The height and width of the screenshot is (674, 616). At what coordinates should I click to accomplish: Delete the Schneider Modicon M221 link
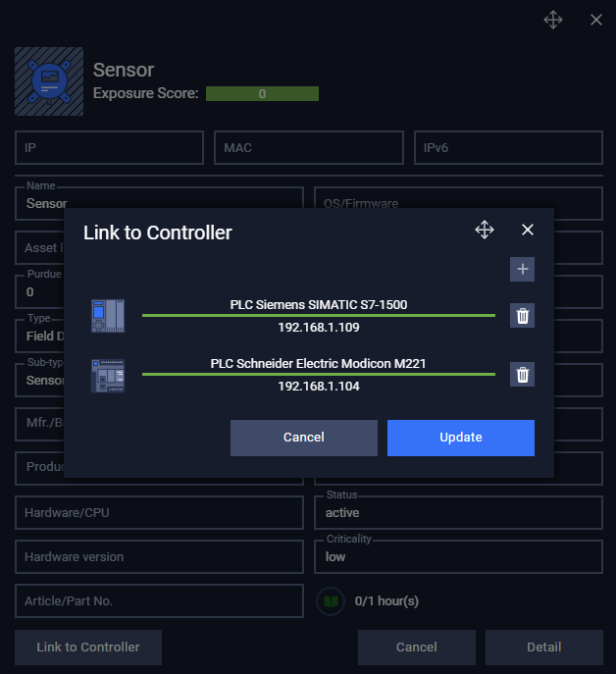(x=522, y=375)
